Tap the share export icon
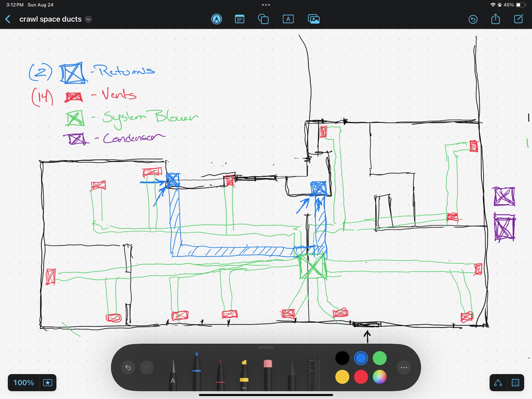 tap(495, 19)
